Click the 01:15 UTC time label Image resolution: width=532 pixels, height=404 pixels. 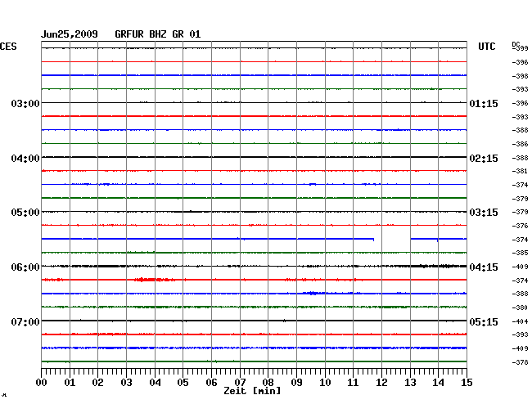click(x=484, y=103)
